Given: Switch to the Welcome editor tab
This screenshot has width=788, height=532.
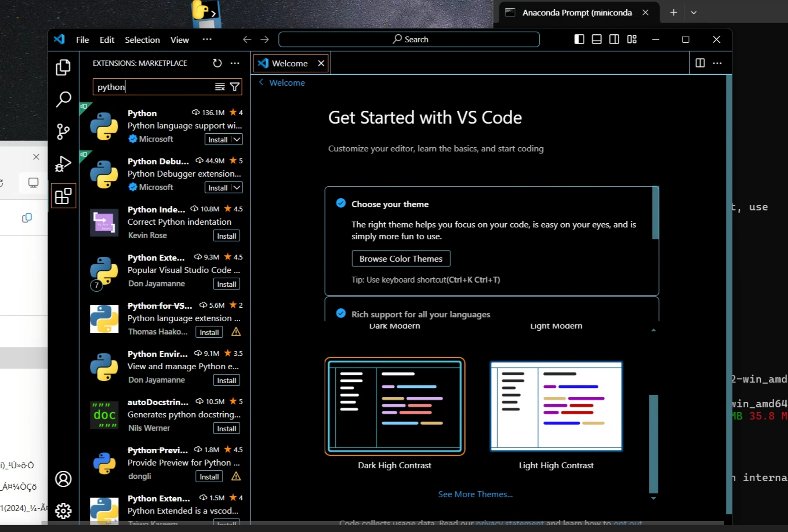Looking at the screenshot, I should tap(289, 63).
